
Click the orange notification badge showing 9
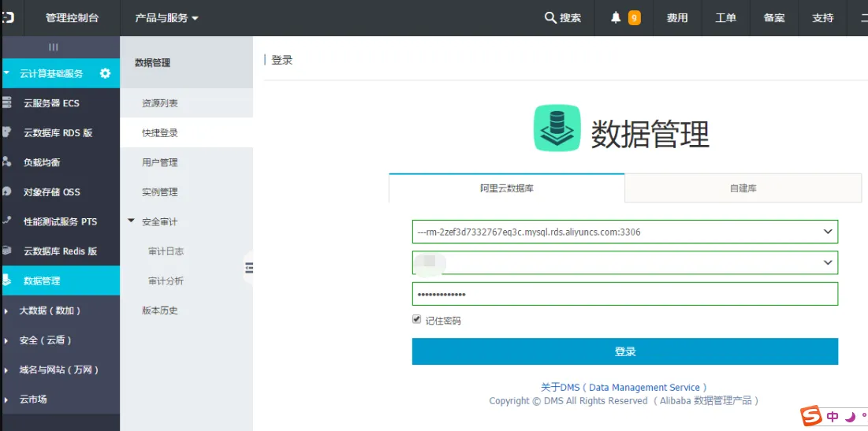(635, 18)
